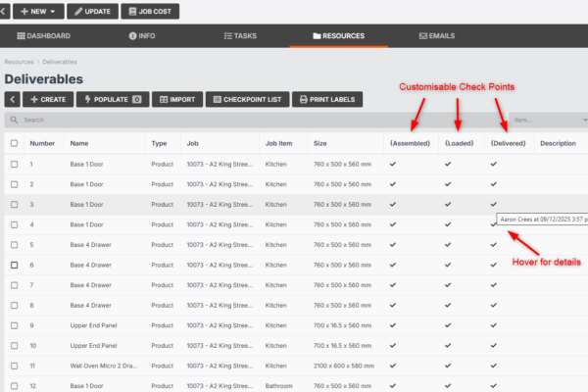Image resolution: width=588 pixels, height=392 pixels.
Task: Click PRINT LABELS button
Action: click(x=327, y=99)
